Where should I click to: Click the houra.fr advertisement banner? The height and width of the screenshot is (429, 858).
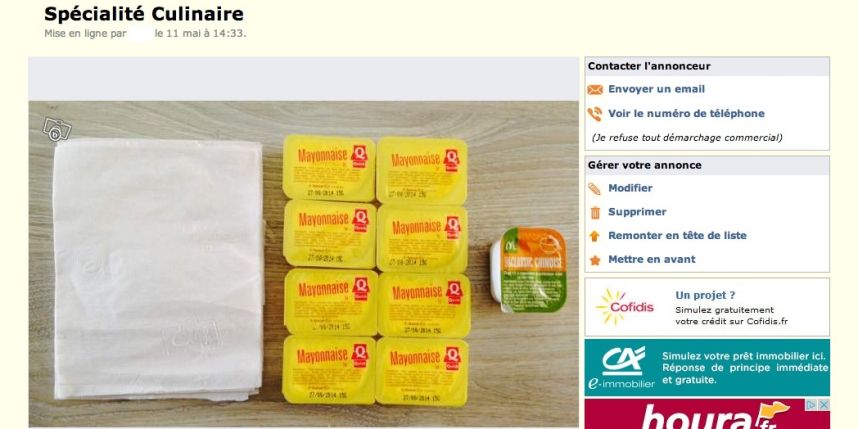[x=707, y=414]
